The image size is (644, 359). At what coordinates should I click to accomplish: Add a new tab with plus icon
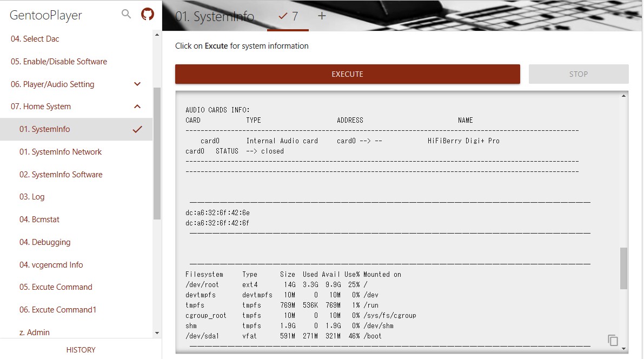pyautogui.click(x=322, y=16)
